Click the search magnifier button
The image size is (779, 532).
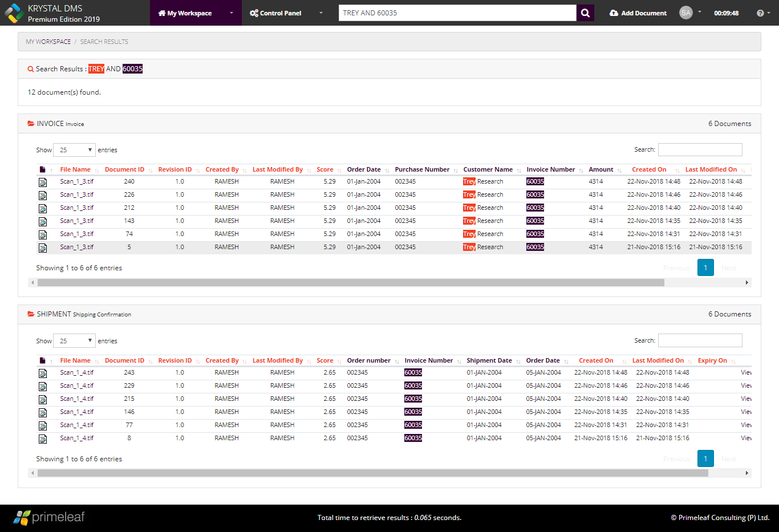coord(585,13)
